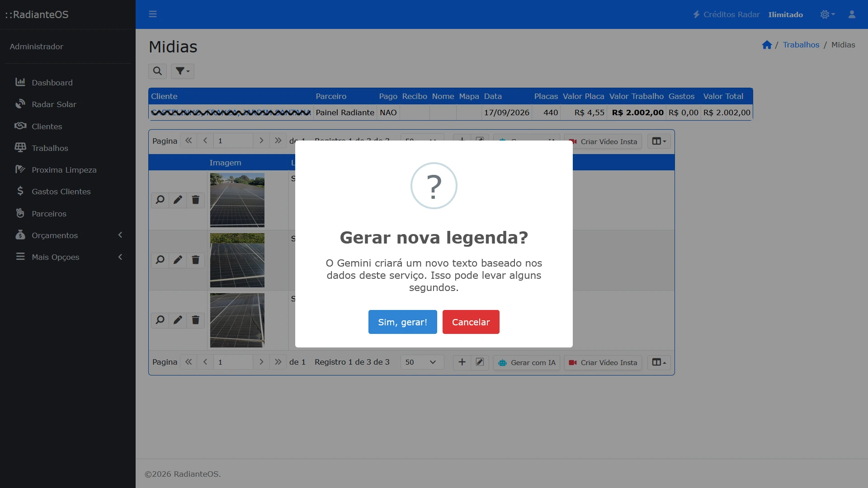Click the ::RadianteOS logo title
The height and width of the screenshot is (488, 868).
[x=37, y=14]
